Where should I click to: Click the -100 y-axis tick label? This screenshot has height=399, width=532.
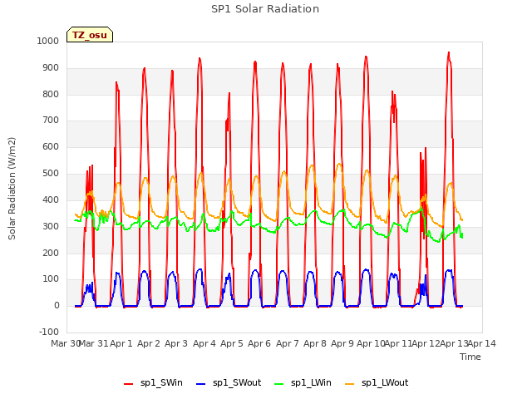coord(49,332)
